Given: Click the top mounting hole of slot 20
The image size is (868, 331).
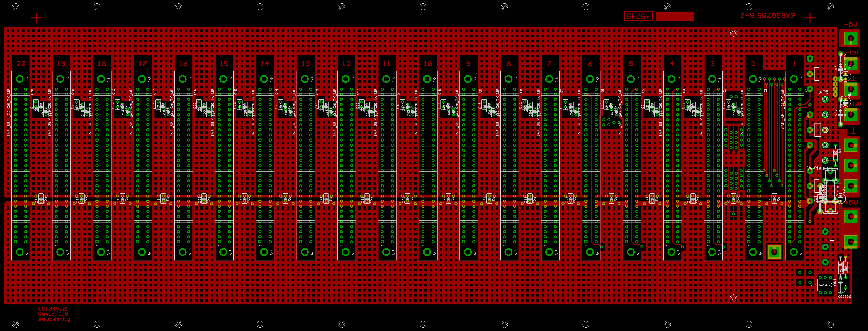Looking at the screenshot, I should (x=20, y=79).
